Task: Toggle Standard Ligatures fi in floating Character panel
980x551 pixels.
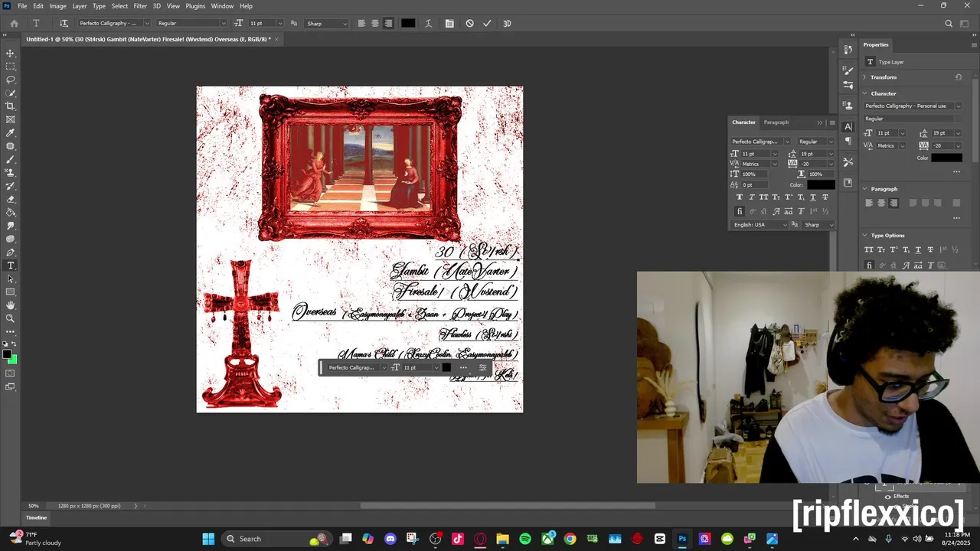Action: (739, 211)
